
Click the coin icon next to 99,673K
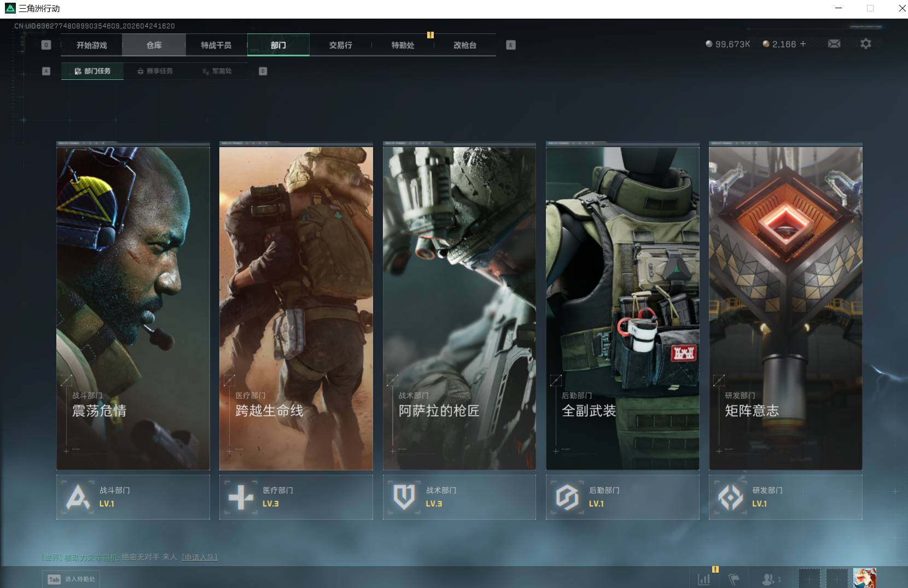coord(709,44)
